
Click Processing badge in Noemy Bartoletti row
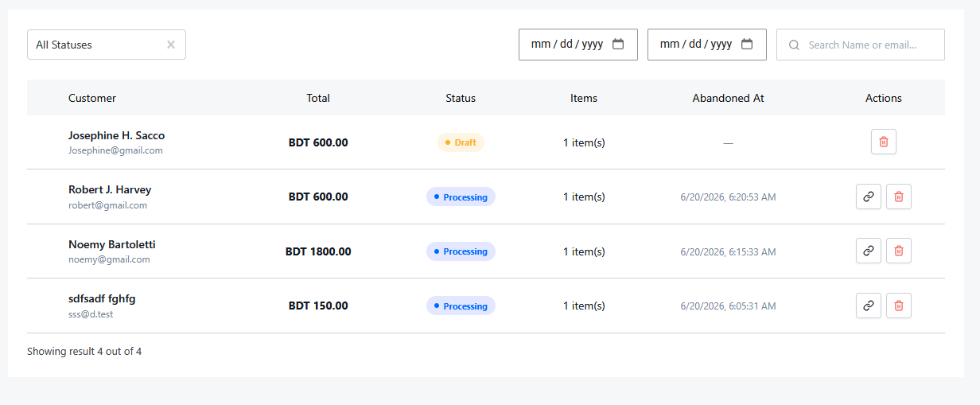coord(461,251)
